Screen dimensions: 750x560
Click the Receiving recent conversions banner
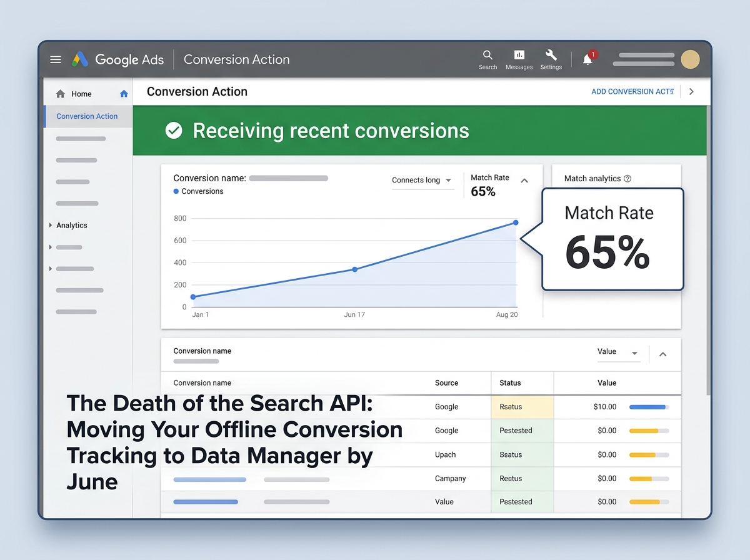419,131
